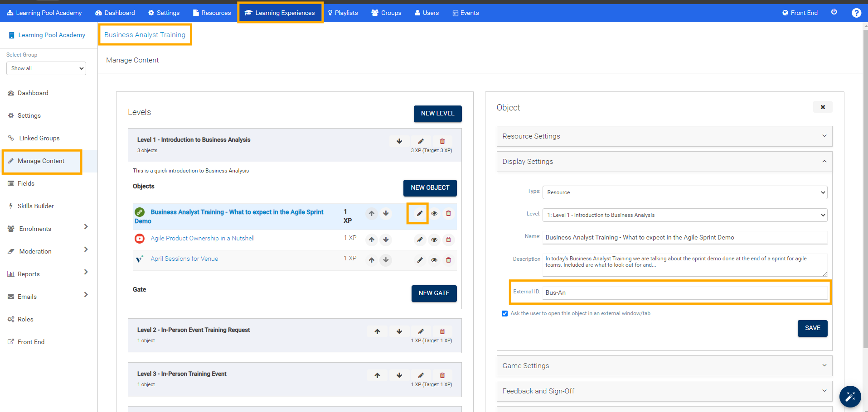This screenshot has height=412, width=868.
Task: Move Agile Product Ownership object down
Action: pyautogui.click(x=386, y=240)
